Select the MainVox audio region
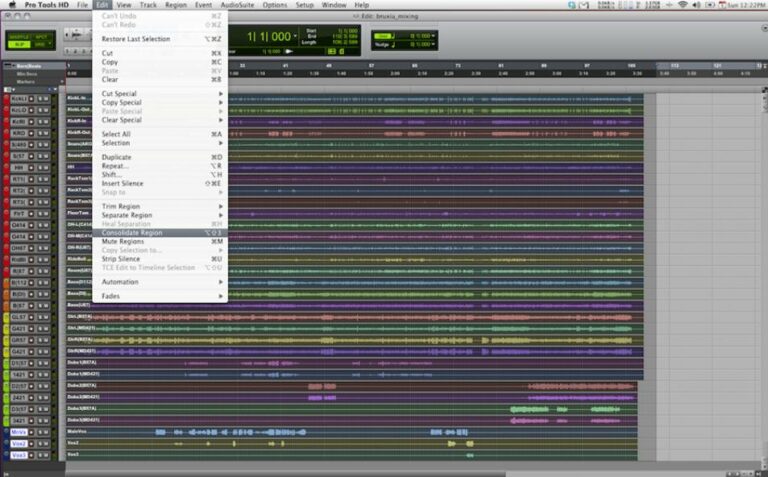Screen dimensions: 768x477 click(352, 432)
